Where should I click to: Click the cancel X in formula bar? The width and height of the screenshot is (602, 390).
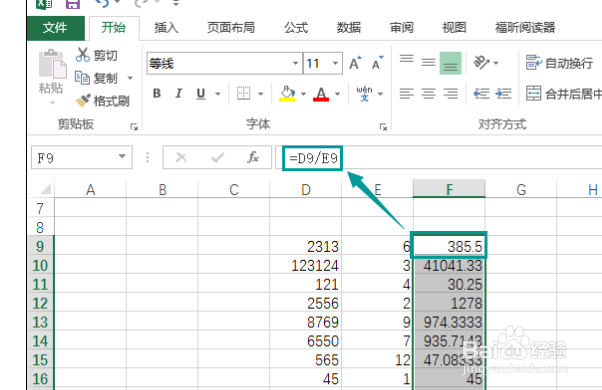(181, 157)
